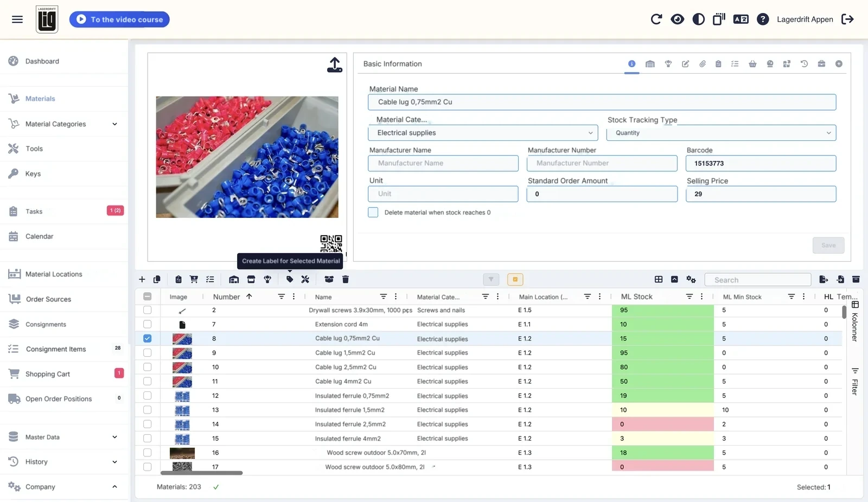Click the vertical table scrollbar
This screenshot has width=868, height=502.
[844, 312]
